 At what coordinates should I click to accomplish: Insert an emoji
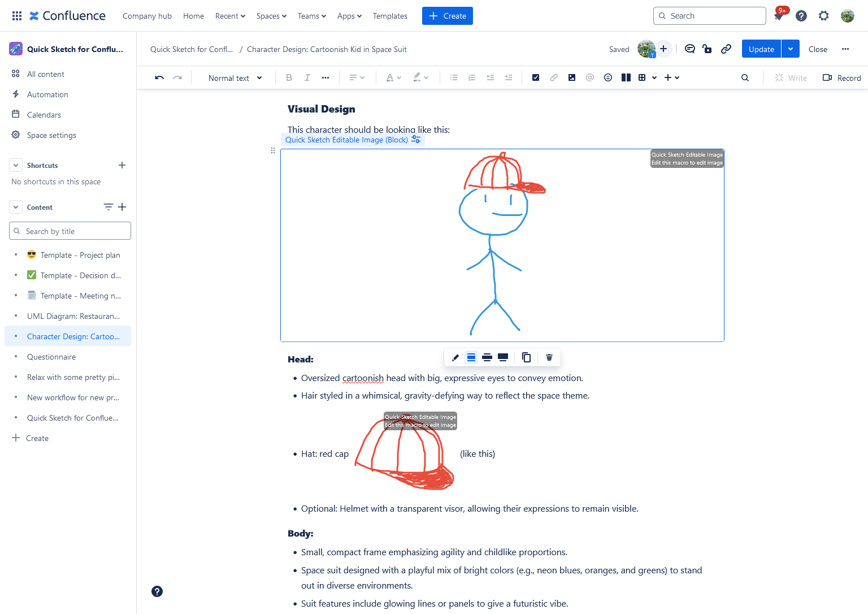[x=608, y=77]
